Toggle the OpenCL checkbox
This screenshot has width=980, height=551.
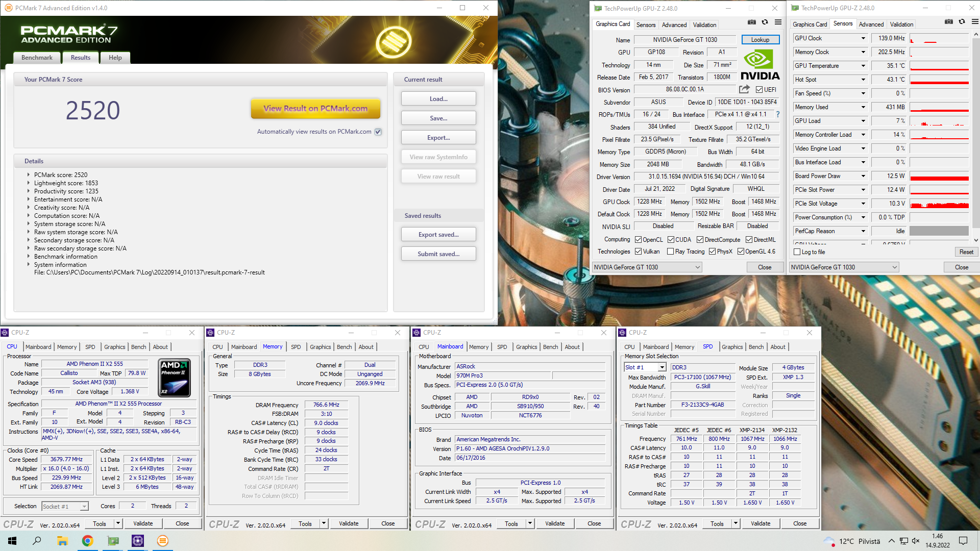(x=638, y=240)
